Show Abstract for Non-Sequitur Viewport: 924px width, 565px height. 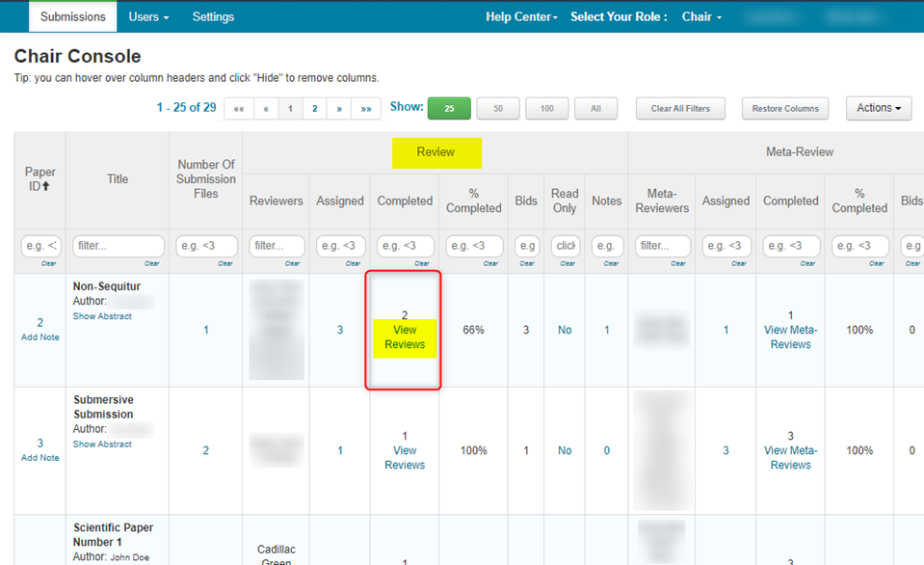click(102, 316)
